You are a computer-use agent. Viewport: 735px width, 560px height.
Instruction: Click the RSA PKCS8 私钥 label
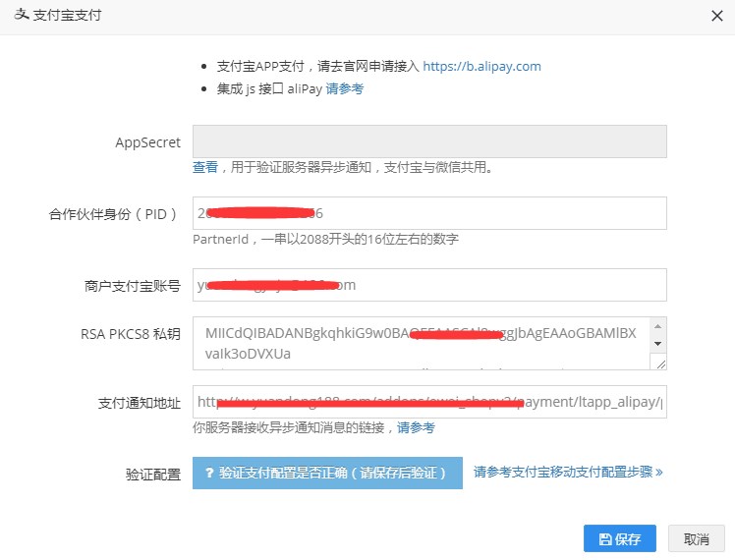[131, 334]
